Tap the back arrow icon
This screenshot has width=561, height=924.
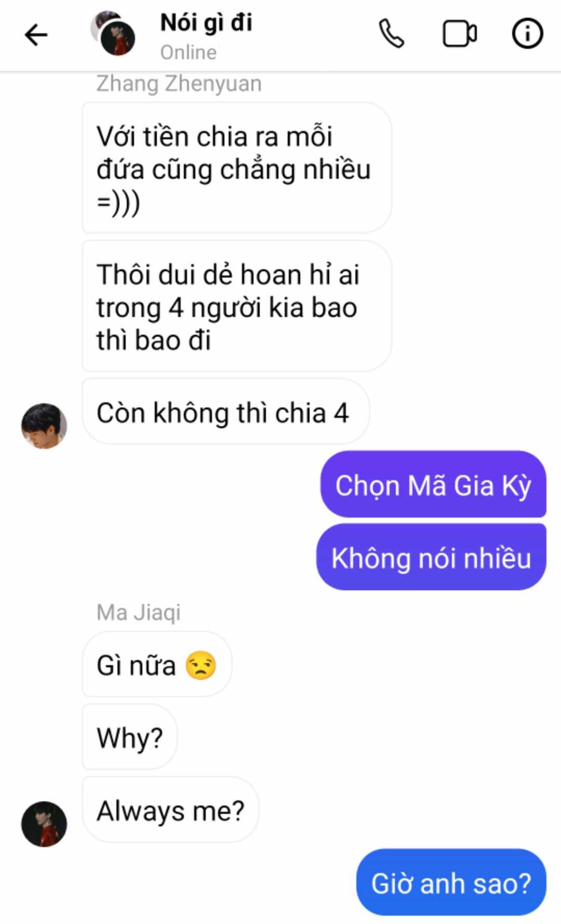point(36,35)
